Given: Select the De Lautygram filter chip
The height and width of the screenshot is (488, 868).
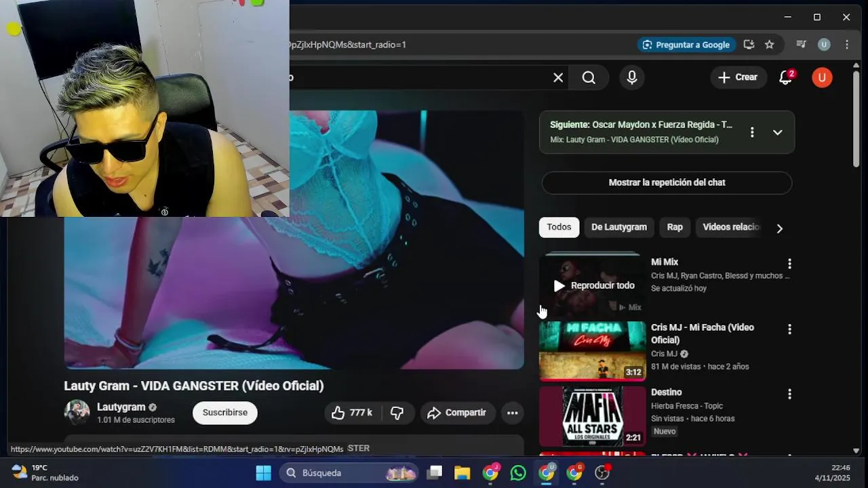Looking at the screenshot, I should click(x=619, y=227).
